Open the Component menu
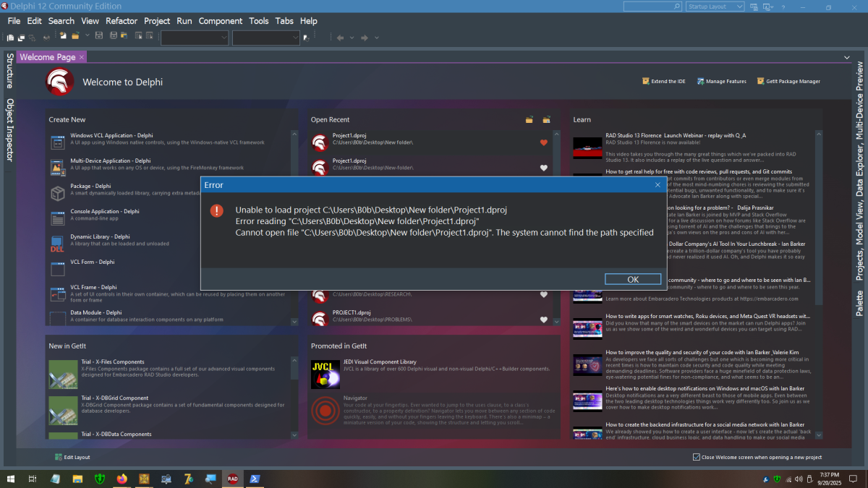 coord(221,21)
